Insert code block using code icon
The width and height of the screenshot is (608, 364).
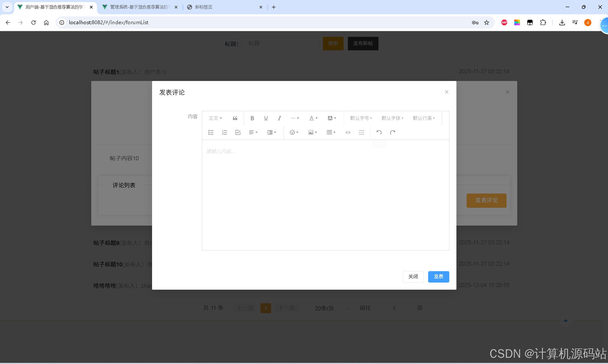(x=348, y=132)
